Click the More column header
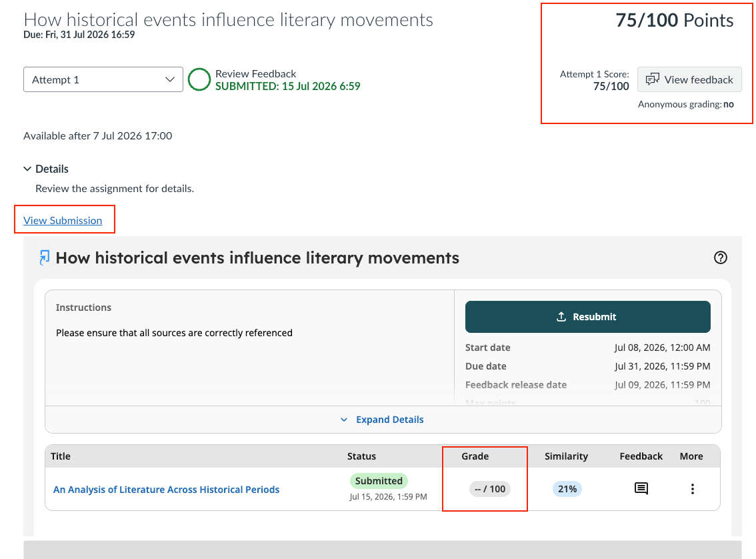Screen dimensions: 756x559 [x=691, y=456]
